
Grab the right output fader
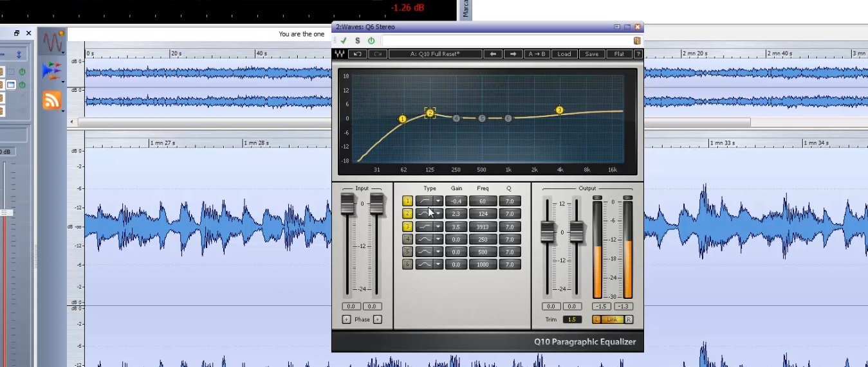(577, 231)
